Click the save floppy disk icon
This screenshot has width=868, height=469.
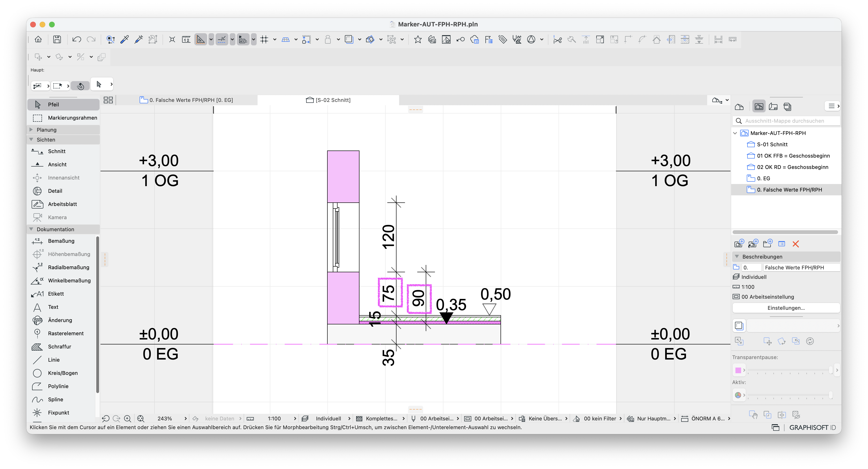click(57, 39)
